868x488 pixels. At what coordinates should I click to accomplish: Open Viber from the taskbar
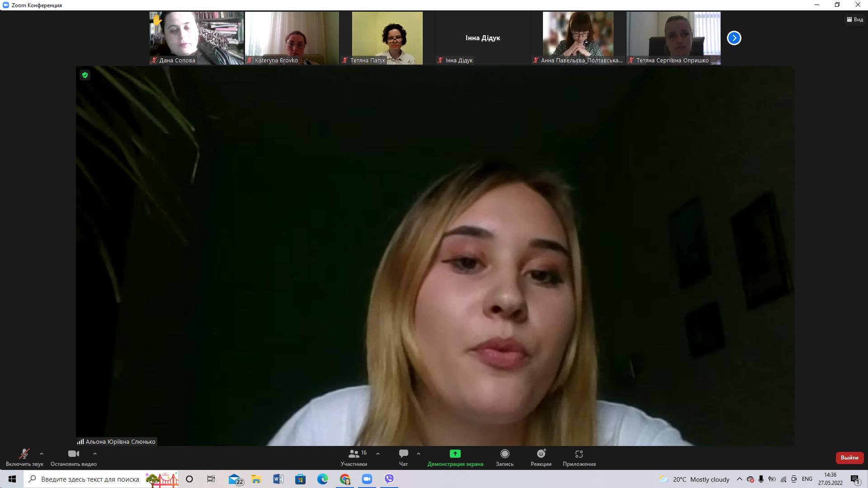click(389, 479)
